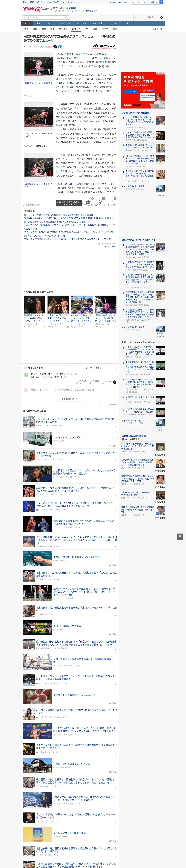Select the トップ navigation tab
This screenshot has width=186, height=868.
pos(27,24)
